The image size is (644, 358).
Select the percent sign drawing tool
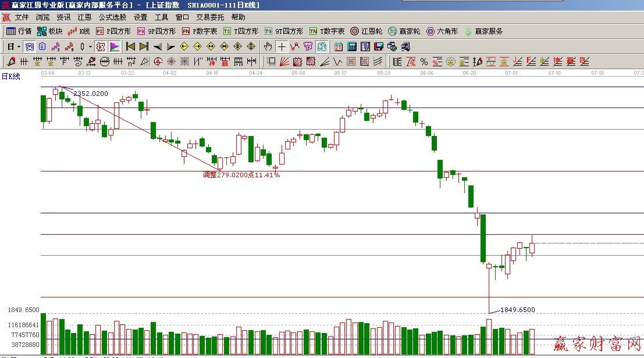coord(424,62)
